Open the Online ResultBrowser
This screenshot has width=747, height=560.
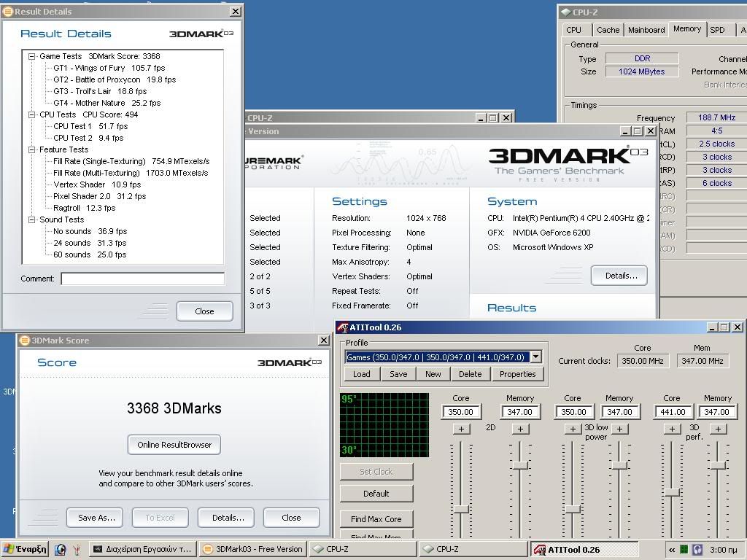tap(174, 445)
